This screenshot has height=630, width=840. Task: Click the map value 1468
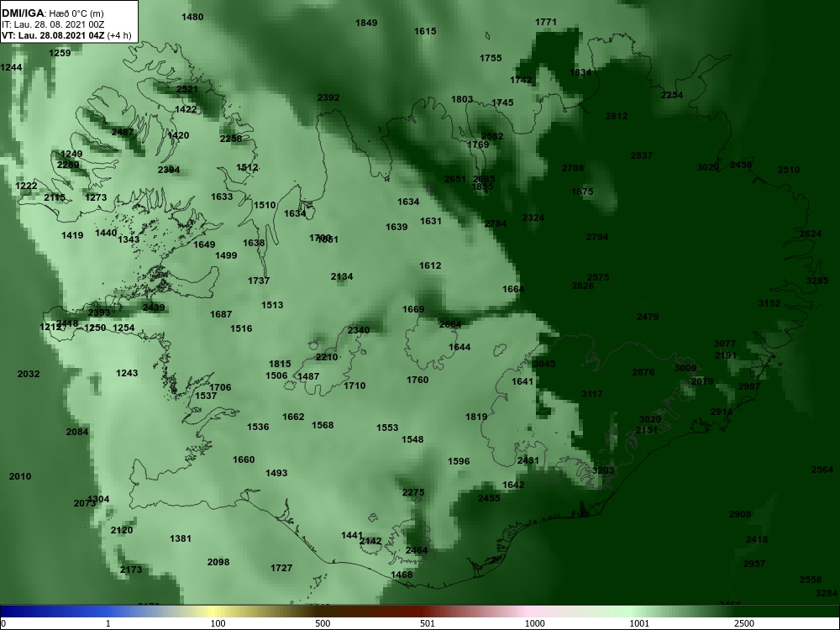[402, 575]
